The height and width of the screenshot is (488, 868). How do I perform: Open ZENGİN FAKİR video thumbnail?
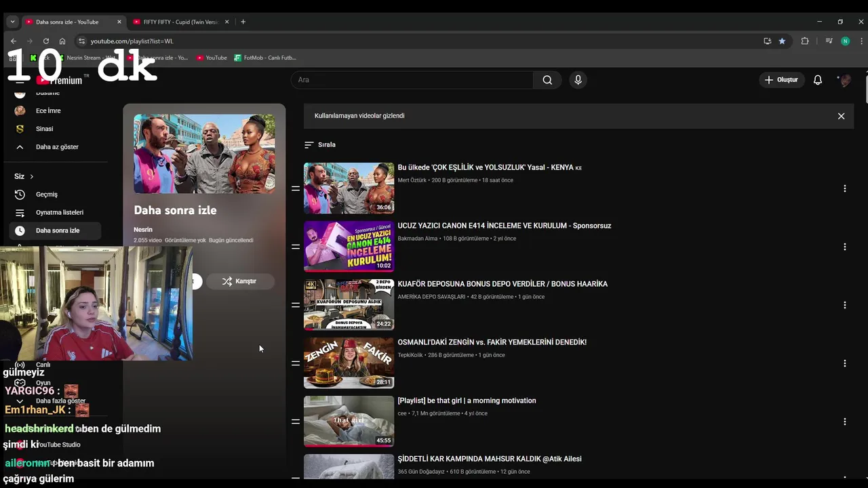(349, 363)
